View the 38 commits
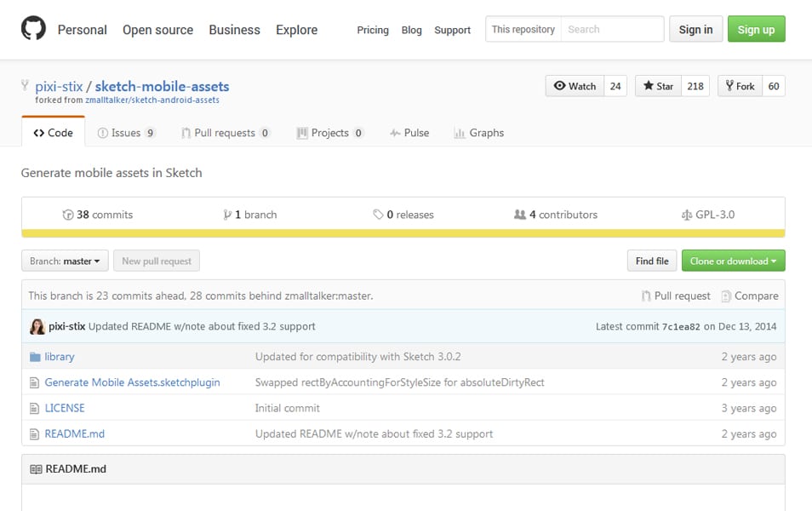Viewport: 812px width, 511px height. (98, 215)
